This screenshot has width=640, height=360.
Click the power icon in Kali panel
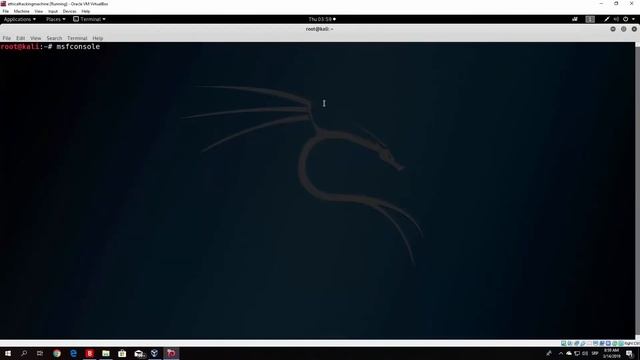625,19
